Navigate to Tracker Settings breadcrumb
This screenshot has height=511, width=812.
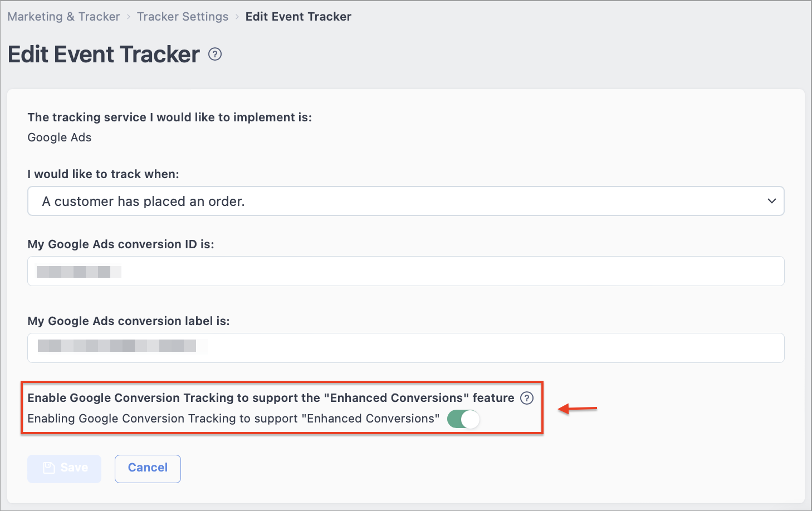(183, 17)
